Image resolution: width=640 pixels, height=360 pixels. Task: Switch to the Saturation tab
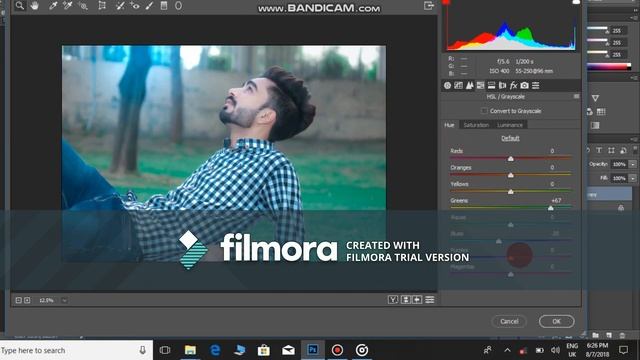pyautogui.click(x=476, y=125)
